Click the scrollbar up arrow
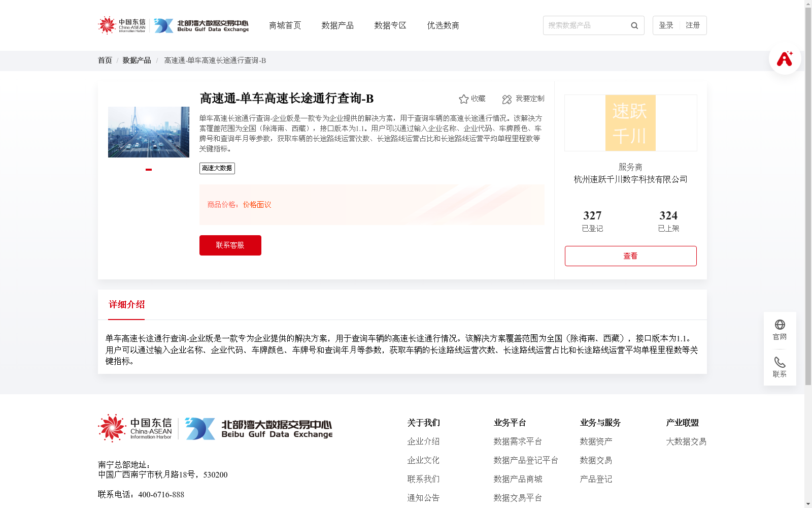Screen dimensions: 812x508 pos(808,4)
